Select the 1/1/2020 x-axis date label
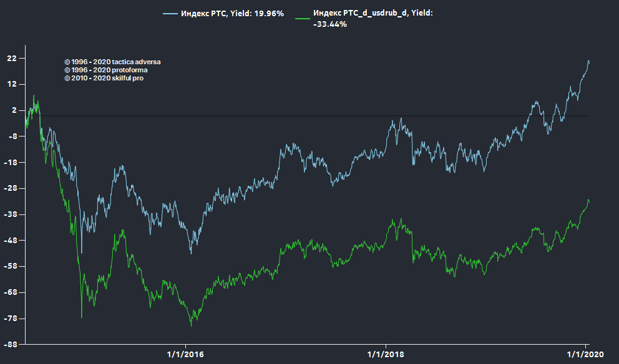This screenshot has width=619, height=364. 585,354
